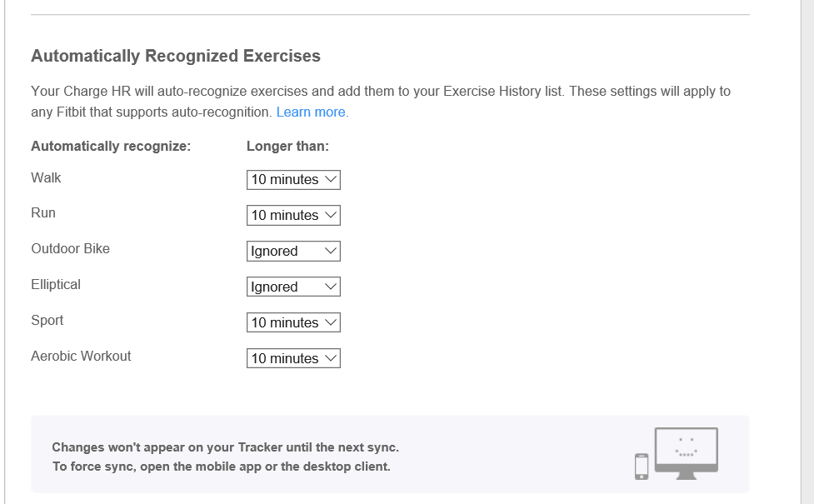Open the Sport duration dropdown
Viewport: 814px width, 504px height.
pyautogui.click(x=293, y=322)
